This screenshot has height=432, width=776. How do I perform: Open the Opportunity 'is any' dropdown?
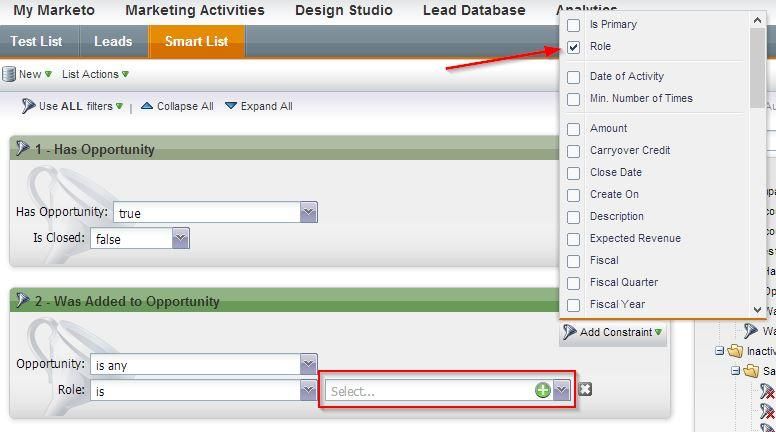(x=308, y=365)
